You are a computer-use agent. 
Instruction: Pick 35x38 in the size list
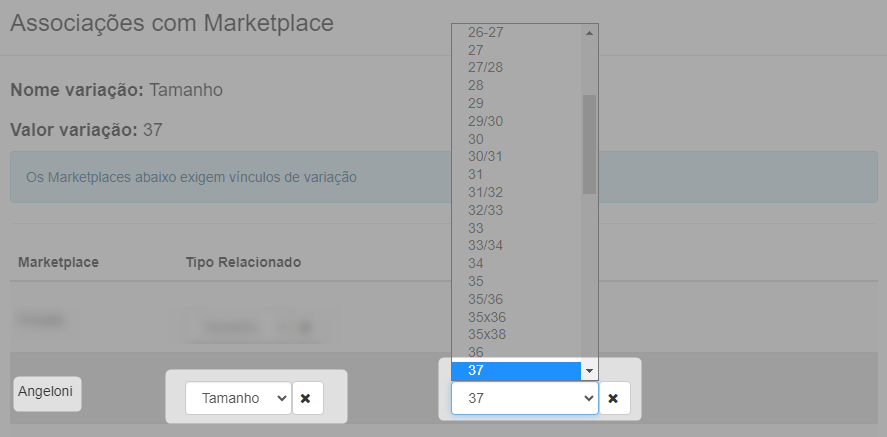(x=515, y=334)
